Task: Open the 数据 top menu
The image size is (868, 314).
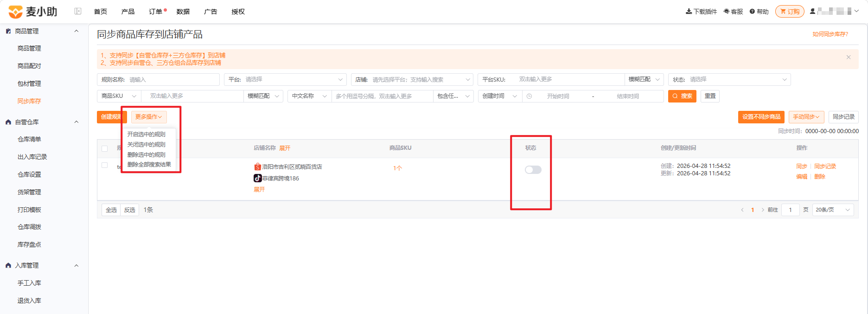Action: (x=183, y=12)
